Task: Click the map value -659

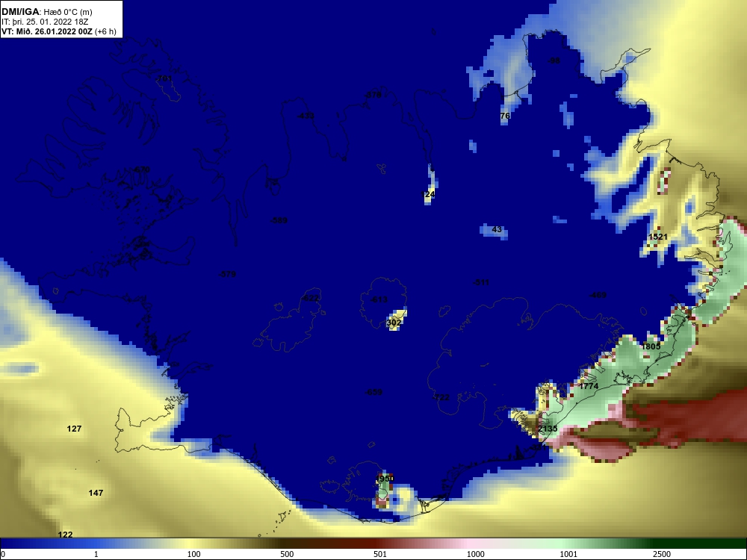Action: point(373,393)
